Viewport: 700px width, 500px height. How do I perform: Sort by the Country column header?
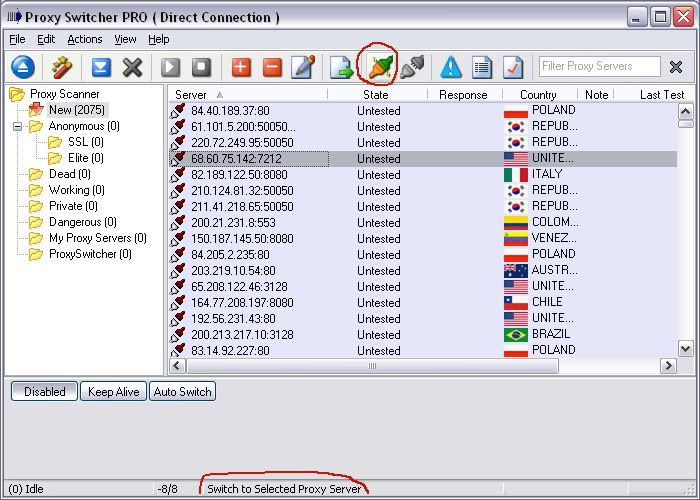539,95
